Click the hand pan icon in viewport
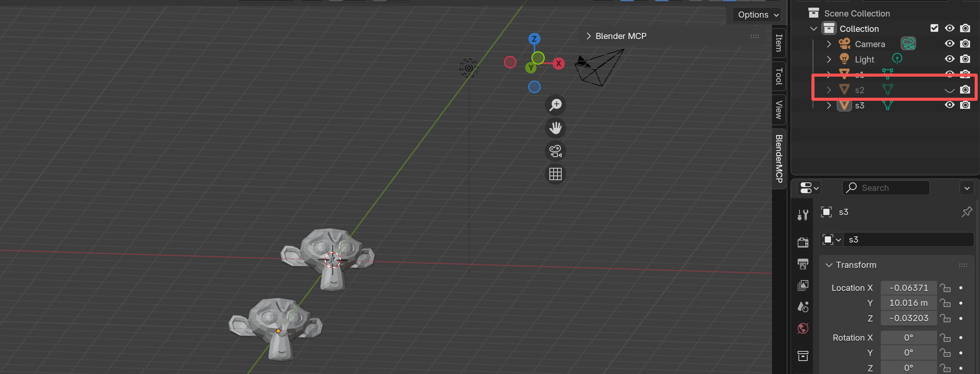 pyautogui.click(x=555, y=128)
